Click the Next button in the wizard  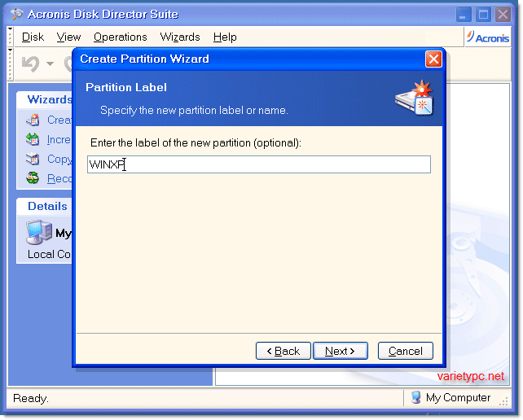(x=341, y=351)
